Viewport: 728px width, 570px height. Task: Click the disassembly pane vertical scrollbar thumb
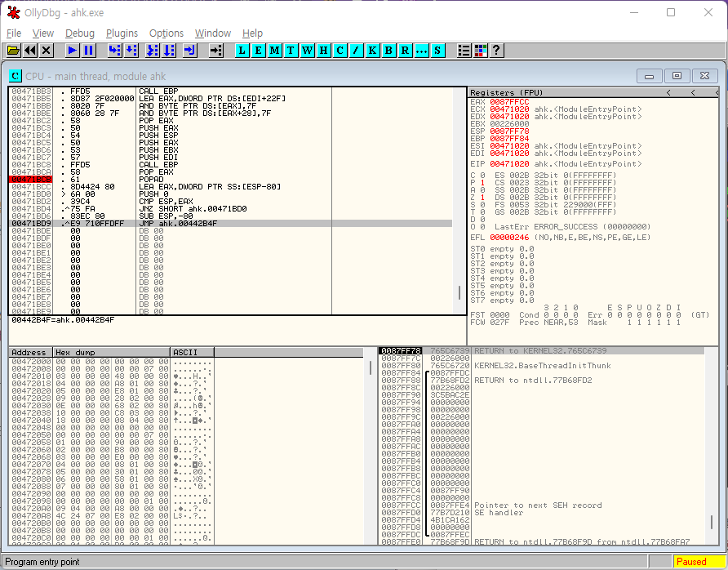459,292
